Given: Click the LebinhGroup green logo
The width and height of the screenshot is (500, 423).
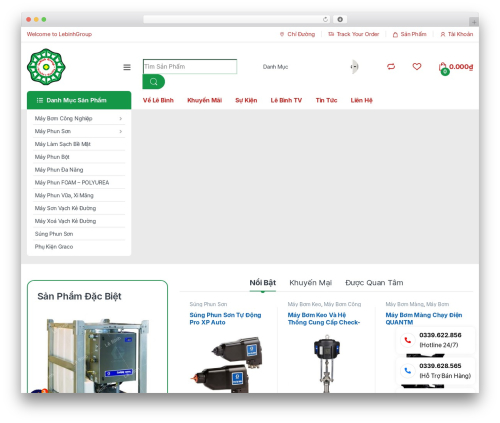Looking at the screenshot, I should 46,67.
